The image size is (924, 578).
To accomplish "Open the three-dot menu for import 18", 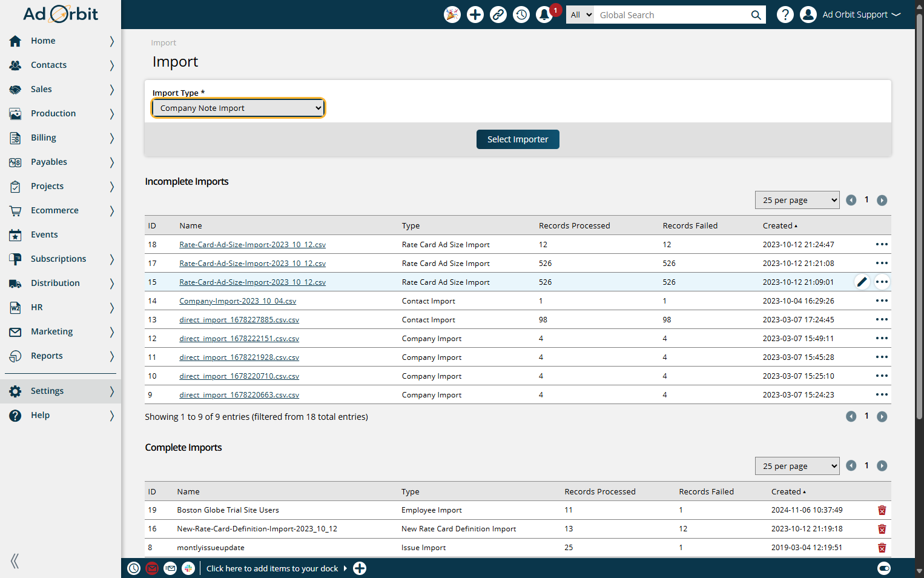I will [x=882, y=244].
